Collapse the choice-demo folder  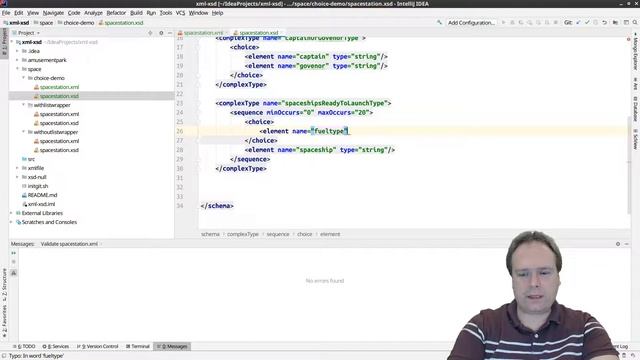tap(24, 78)
